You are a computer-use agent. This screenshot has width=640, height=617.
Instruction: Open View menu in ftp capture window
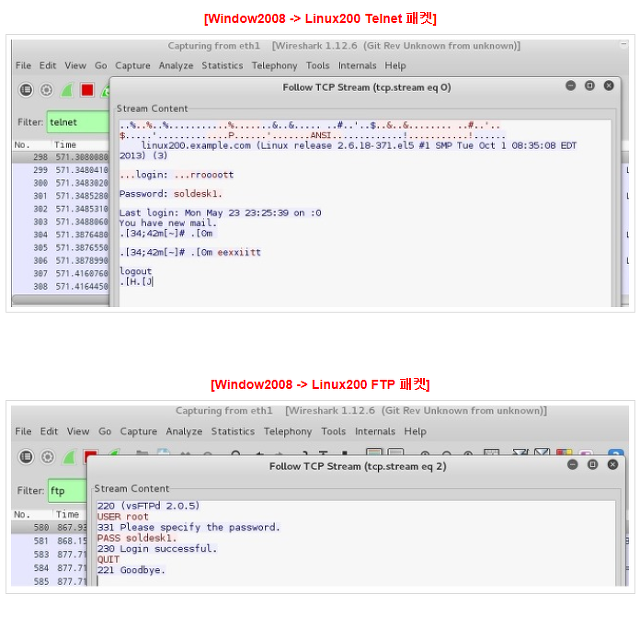point(78,431)
